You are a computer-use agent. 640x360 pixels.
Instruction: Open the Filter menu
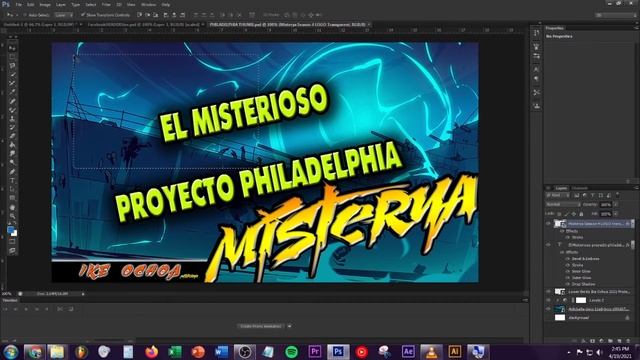pos(106,4)
